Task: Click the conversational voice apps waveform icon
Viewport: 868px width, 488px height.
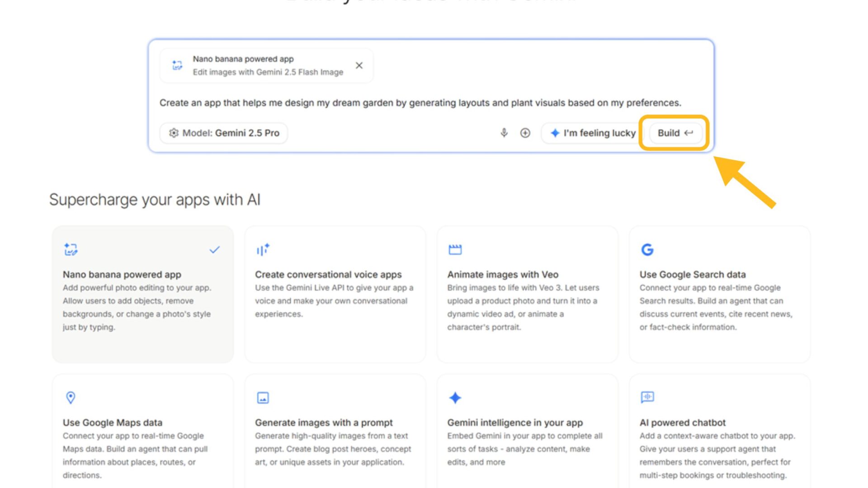Action: pos(263,249)
